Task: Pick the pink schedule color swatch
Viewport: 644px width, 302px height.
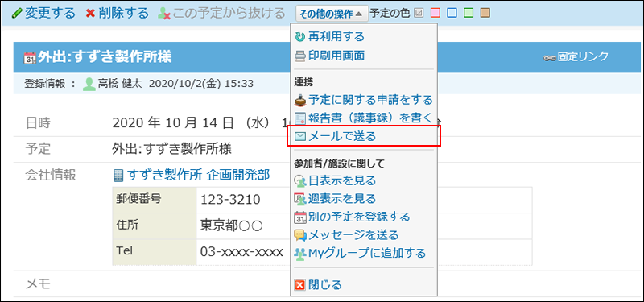Action: [x=436, y=13]
